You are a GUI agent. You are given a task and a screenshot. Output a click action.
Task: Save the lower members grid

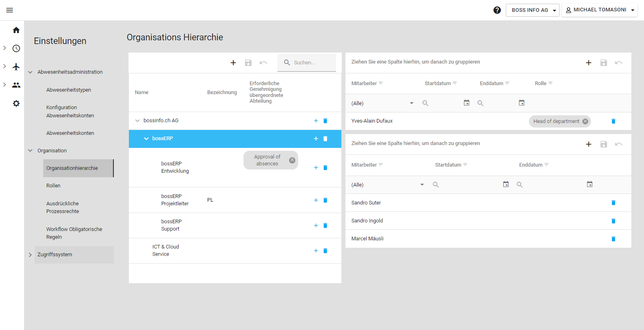[x=604, y=144]
